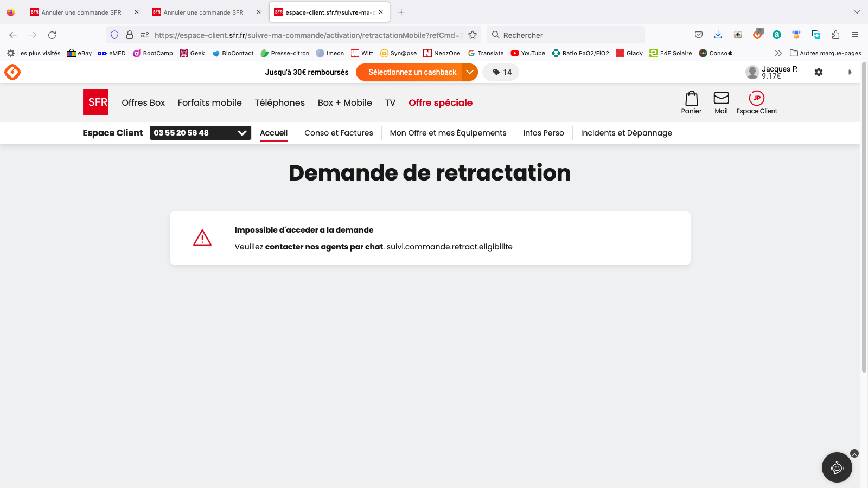Expand the Sélectionnez un cashback chevron
Viewport: 868px width, 488px height.
click(469, 72)
